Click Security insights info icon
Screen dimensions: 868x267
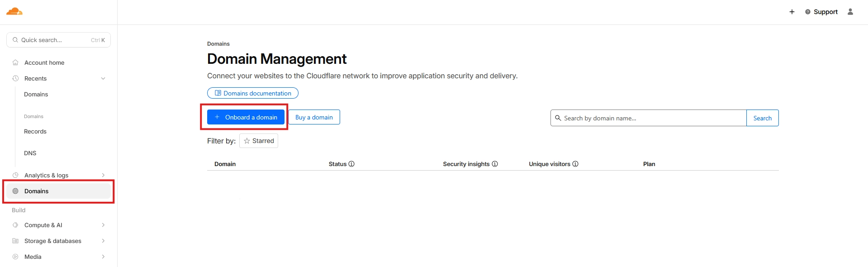(x=495, y=164)
